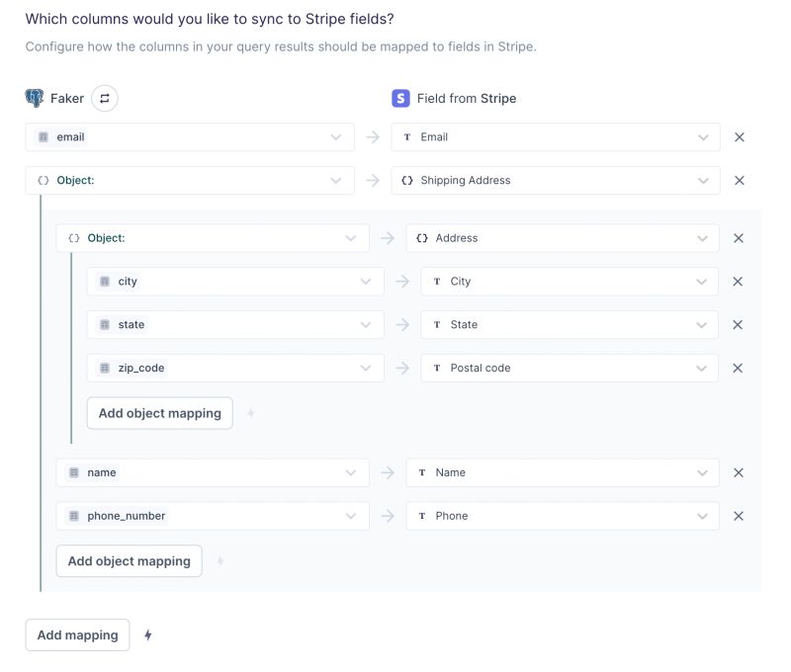This screenshot has height=672, width=791.
Task: Remove the Address object mapping
Action: (738, 238)
